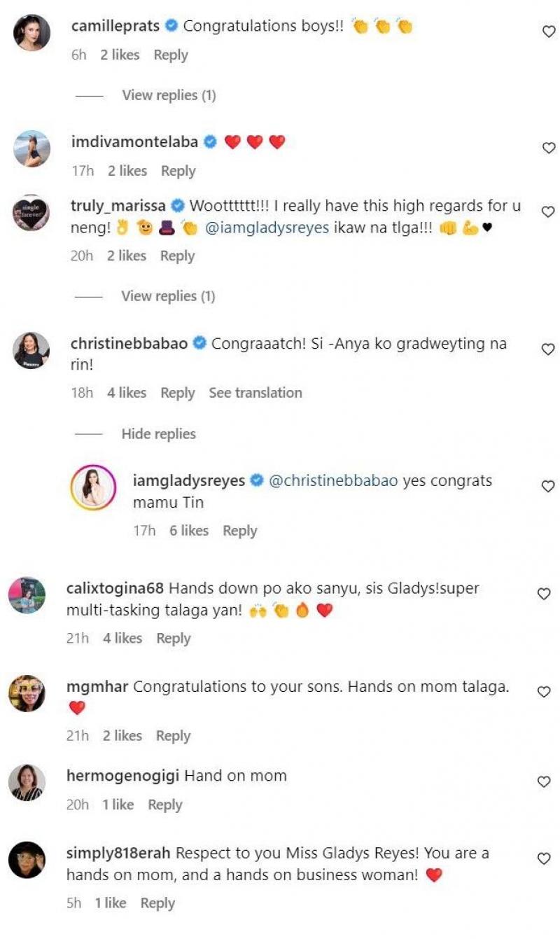Screen dimensions: 560x939
Task: Heart christinebbabao's Congraaatch comment
Action: pos(549,349)
